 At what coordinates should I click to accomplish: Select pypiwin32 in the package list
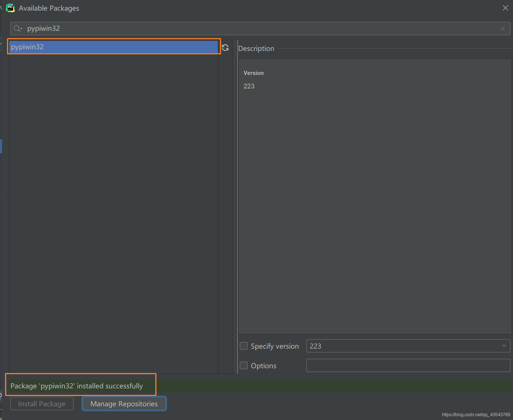(114, 47)
